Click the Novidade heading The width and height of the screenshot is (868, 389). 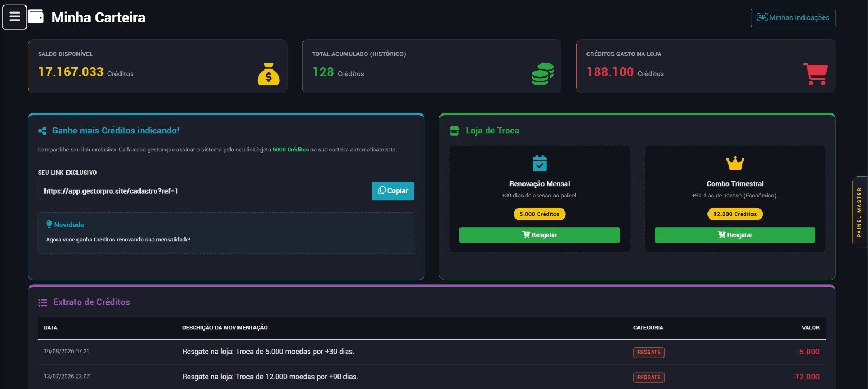69,225
